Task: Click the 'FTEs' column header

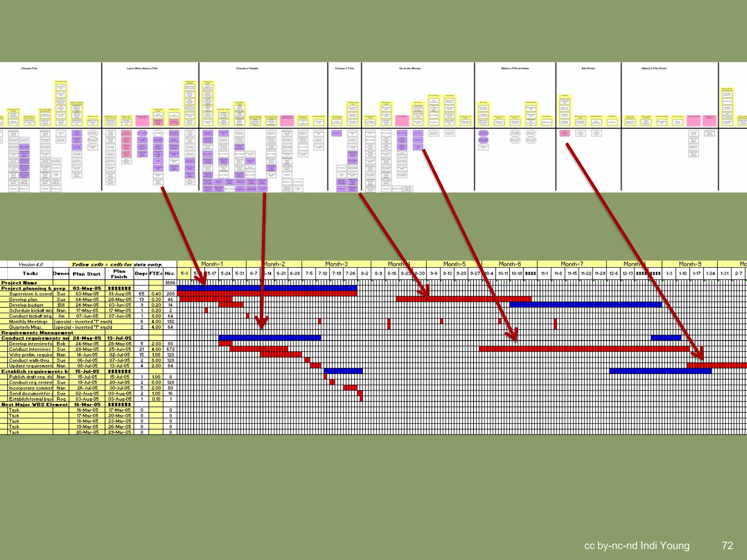Action: pyautogui.click(x=156, y=273)
